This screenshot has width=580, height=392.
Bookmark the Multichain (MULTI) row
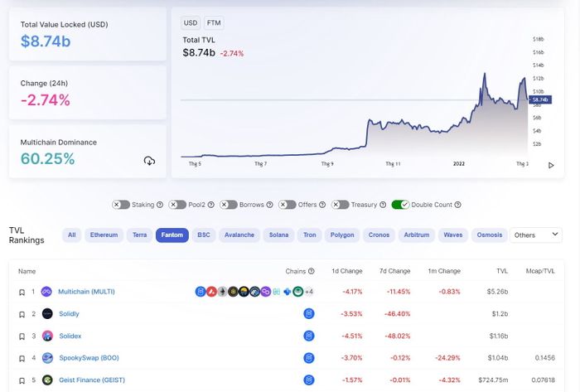[22, 293]
